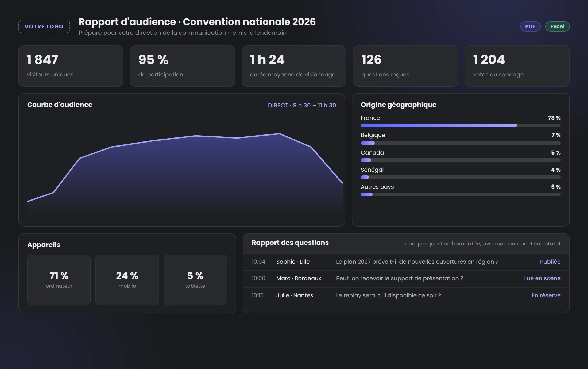
Task: Click the Appareils heading
Action: point(44,245)
